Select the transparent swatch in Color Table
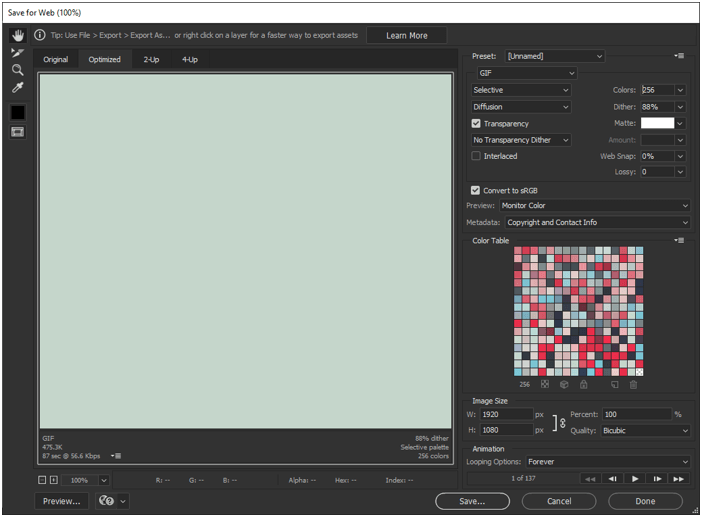 [x=639, y=372]
